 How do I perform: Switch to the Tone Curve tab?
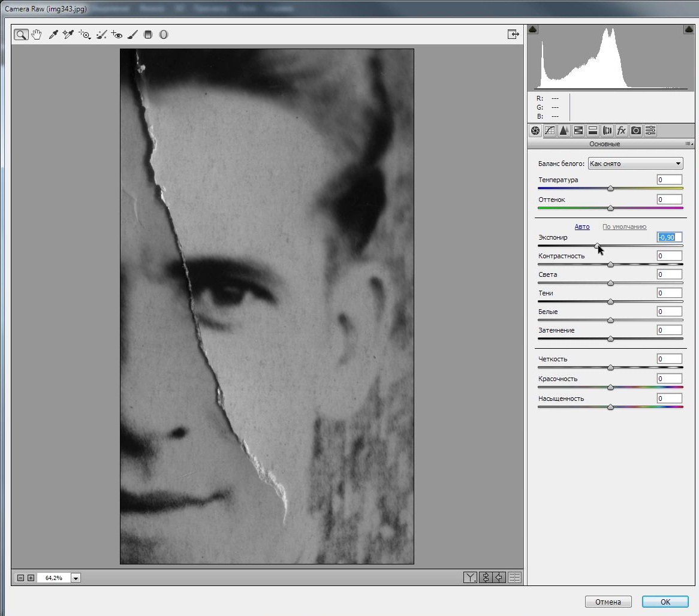[550, 131]
